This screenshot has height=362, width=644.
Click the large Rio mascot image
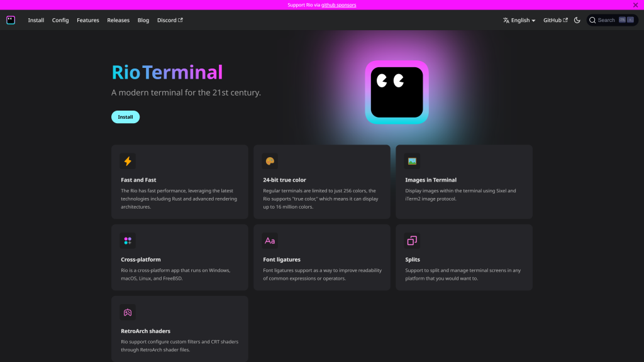[x=397, y=92]
